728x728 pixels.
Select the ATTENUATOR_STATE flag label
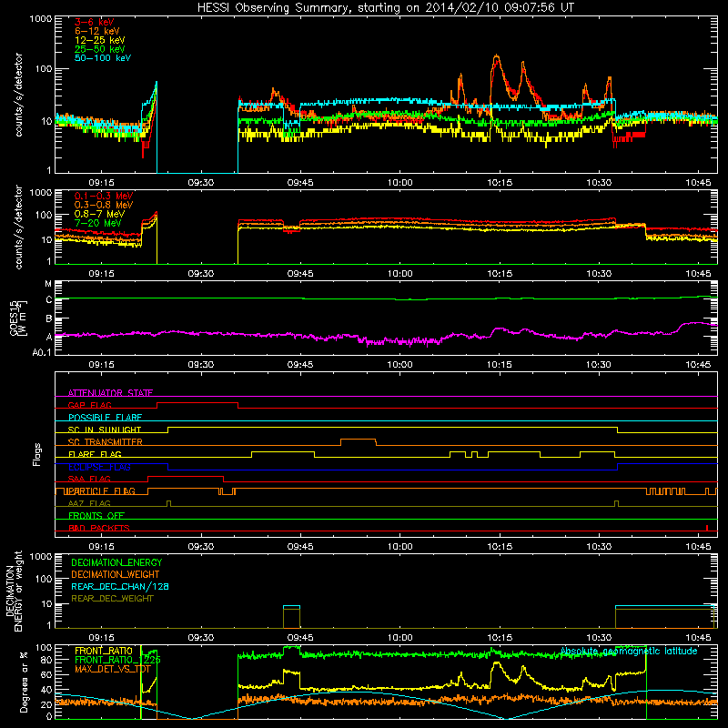pos(110,393)
